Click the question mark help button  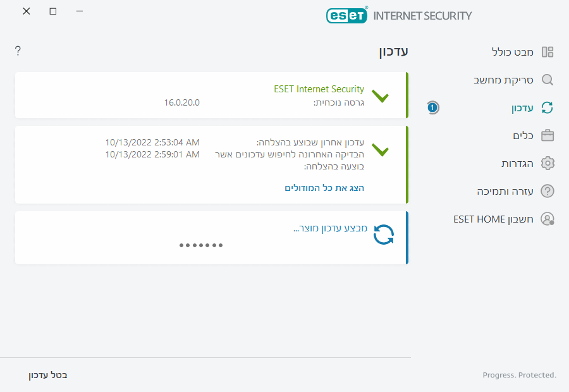click(18, 51)
